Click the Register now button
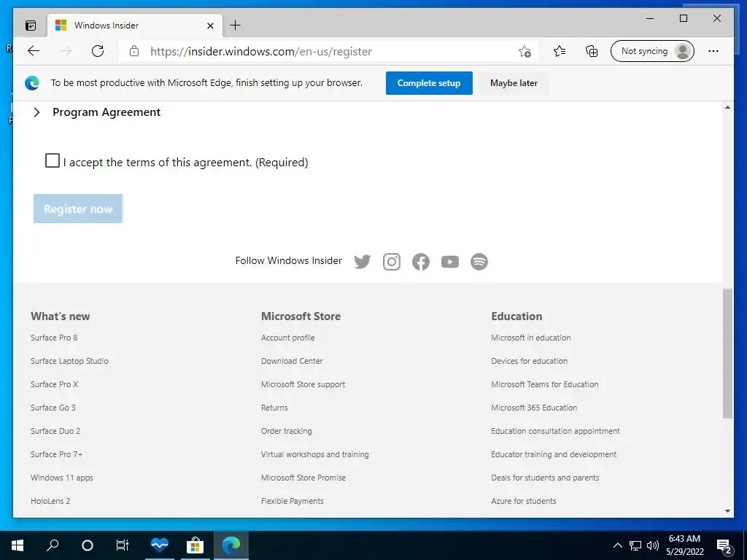Screen dimensions: 747x560 coord(78,209)
